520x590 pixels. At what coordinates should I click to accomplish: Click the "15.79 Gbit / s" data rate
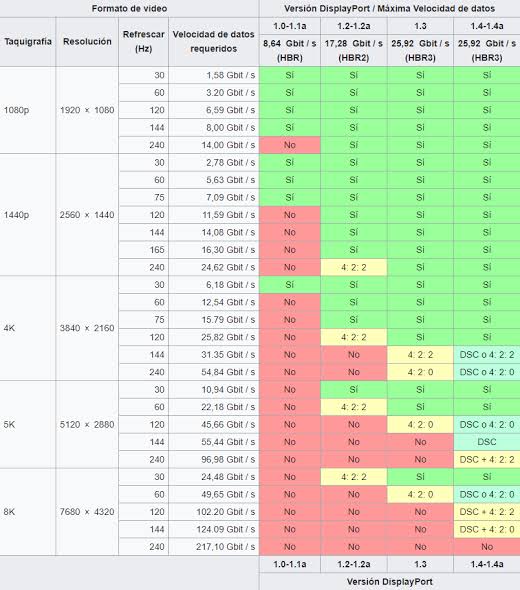[228, 319]
